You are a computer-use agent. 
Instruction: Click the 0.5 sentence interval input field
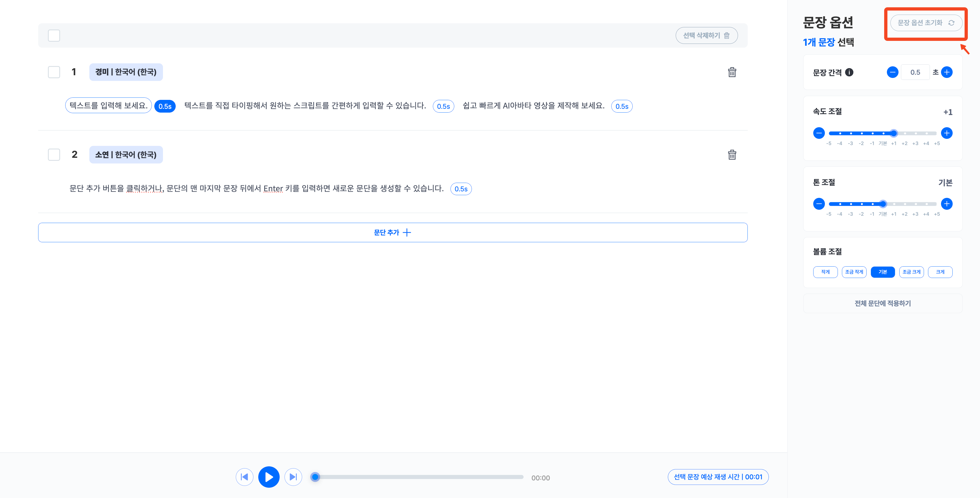click(915, 72)
